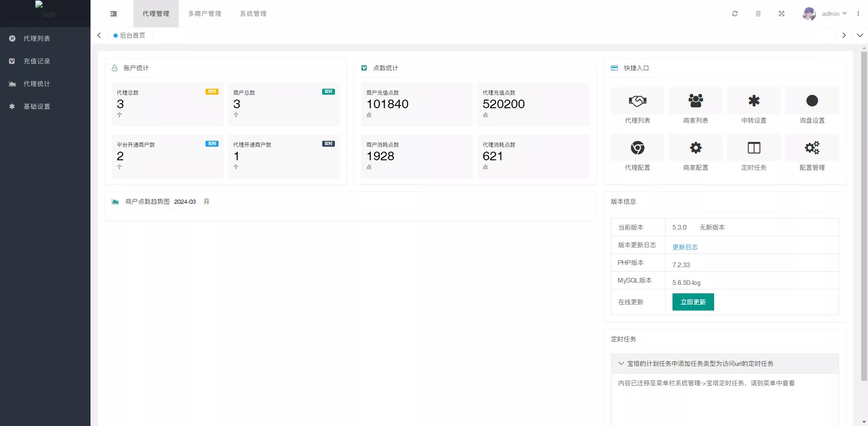This screenshot has width=868, height=426.
Task: Click the asterisk icon for 中转设置
Action: pos(754,101)
